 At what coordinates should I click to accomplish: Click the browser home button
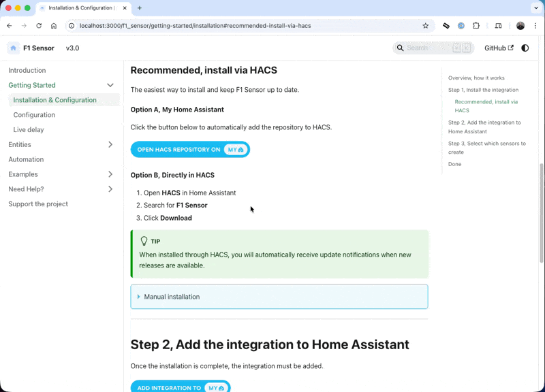(x=54, y=26)
